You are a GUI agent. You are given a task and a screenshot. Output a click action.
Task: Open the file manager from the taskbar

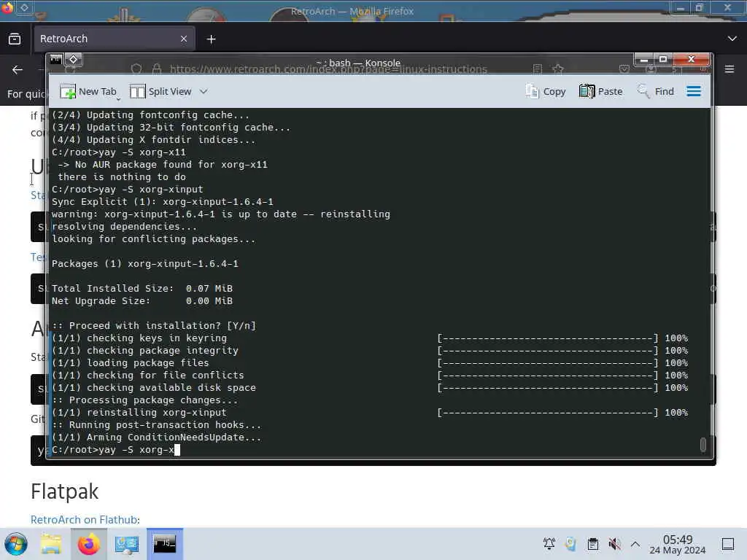(x=51, y=544)
